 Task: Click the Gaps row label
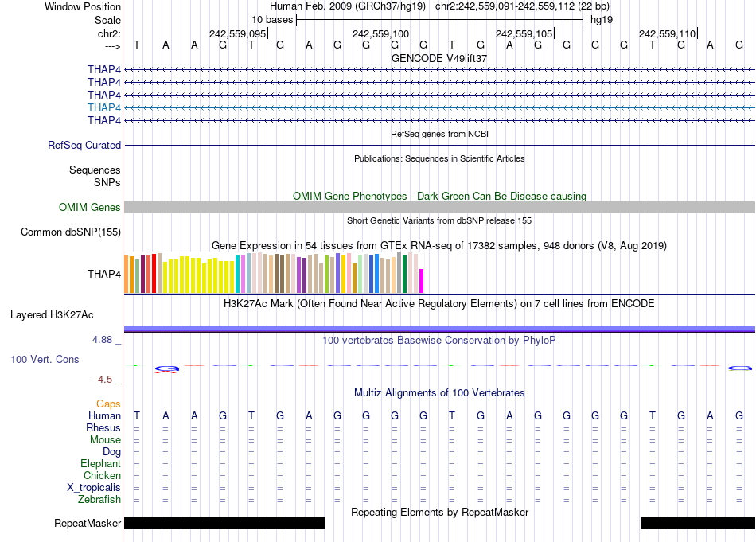[108, 404]
